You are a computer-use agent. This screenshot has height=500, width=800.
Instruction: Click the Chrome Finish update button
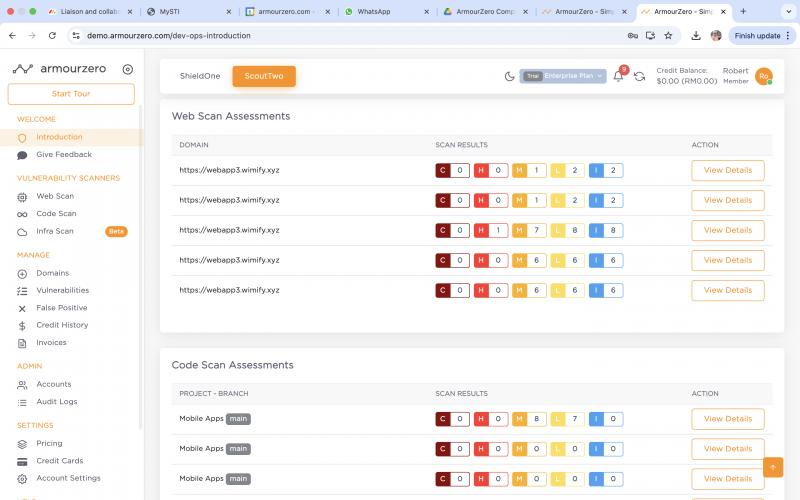pyautogui.click(x=757, y=35)
